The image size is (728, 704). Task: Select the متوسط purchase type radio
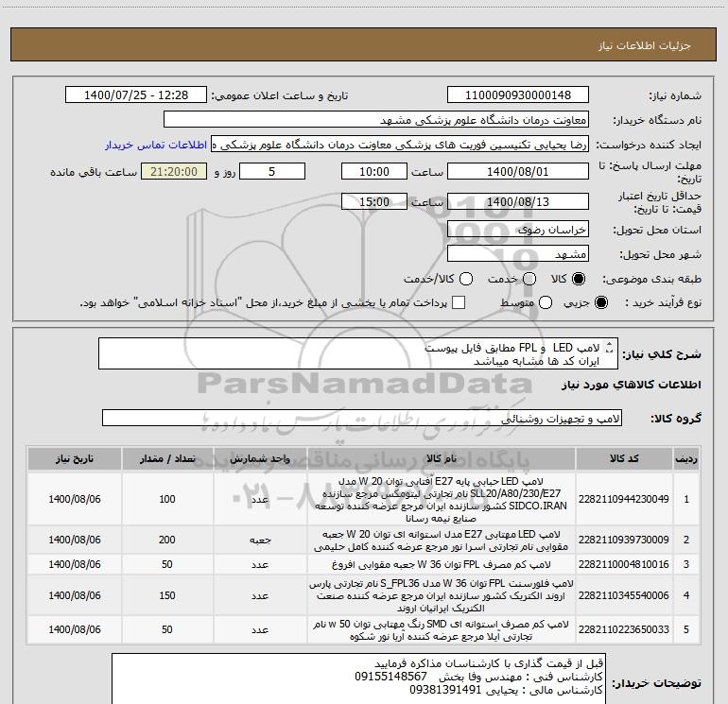(546, 302)
